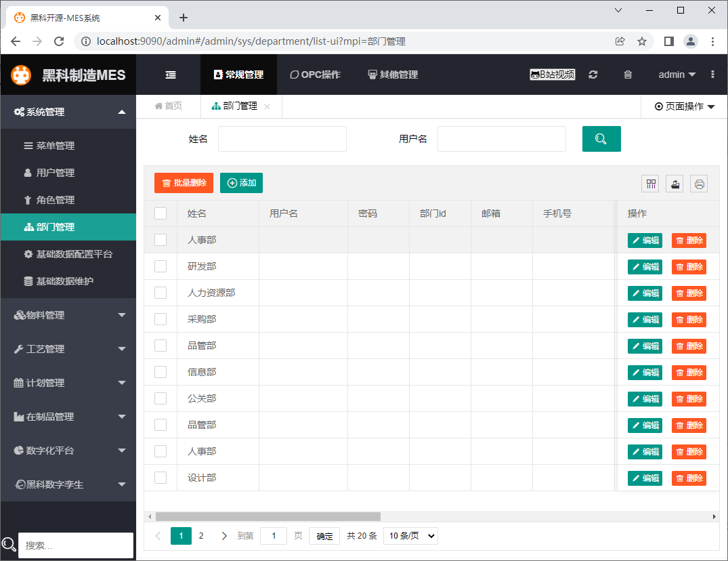Check the box for 信息部 row
The width and height of the screenshot is (728, 561).
click(x=160, y=372)
